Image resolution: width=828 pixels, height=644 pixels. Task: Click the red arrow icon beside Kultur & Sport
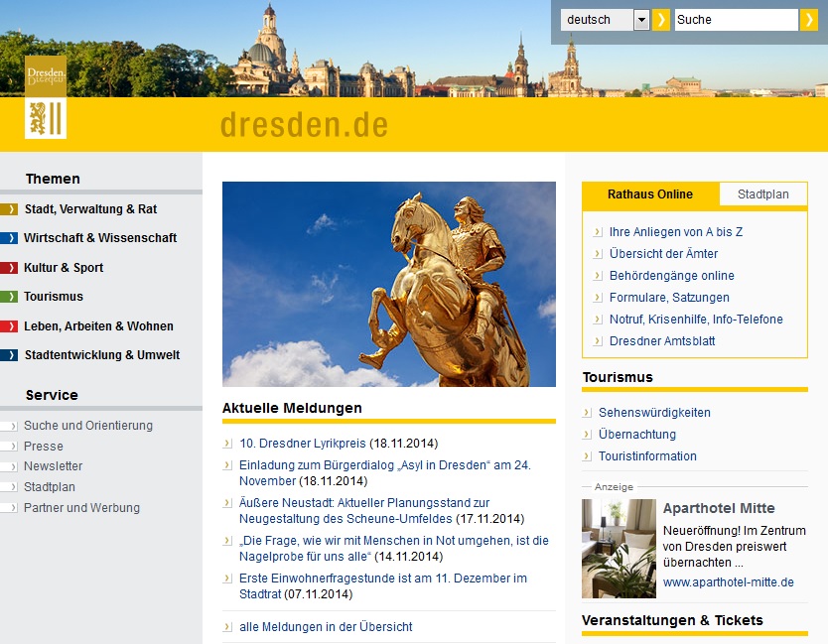click(9, 268)
